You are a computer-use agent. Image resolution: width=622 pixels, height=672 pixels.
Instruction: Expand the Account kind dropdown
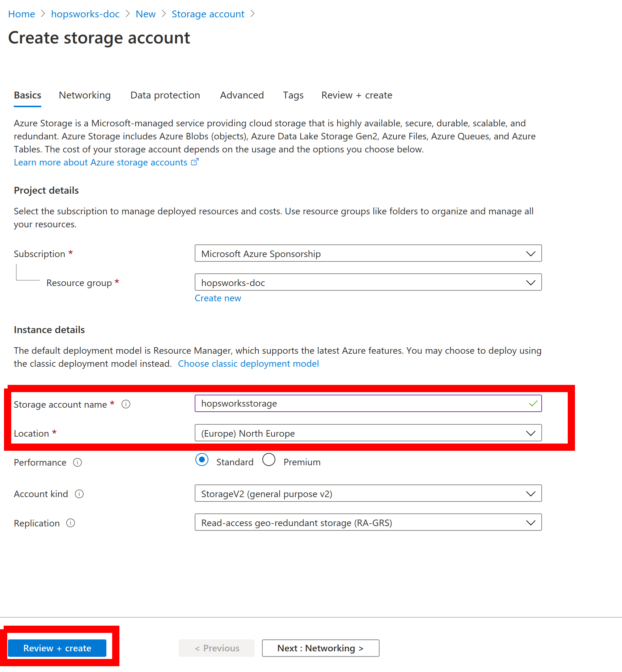coord(368,493)
